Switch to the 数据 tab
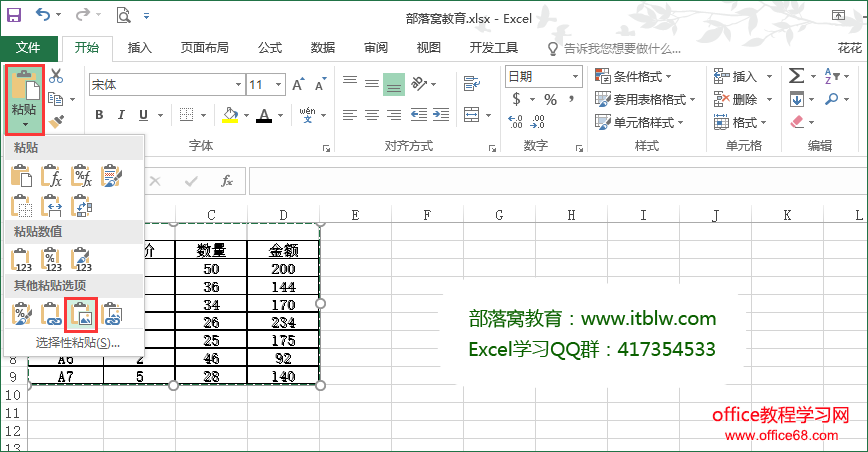Viewport: 868px width, 452px height. point(323,48)
